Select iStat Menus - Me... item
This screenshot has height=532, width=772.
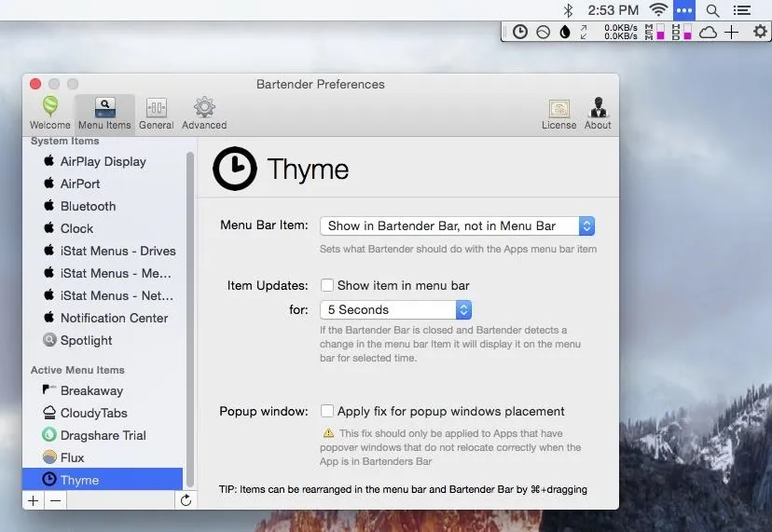(x=103, y=273)
